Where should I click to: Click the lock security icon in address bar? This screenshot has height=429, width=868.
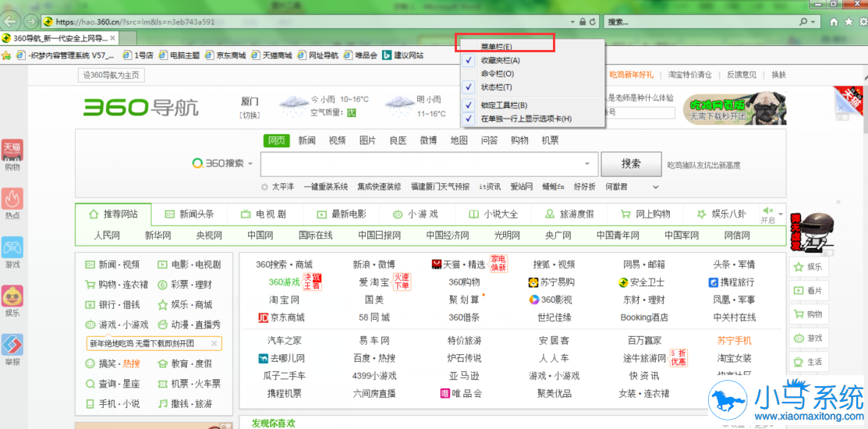point(583,22)
